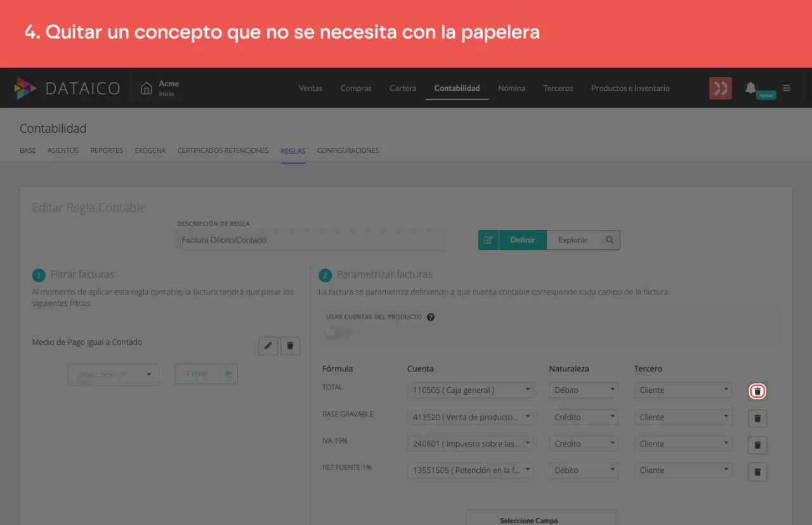Click the Definir button
Image resolution: width=812 pixels, height=525 pixels.
(x=523, y=240)
